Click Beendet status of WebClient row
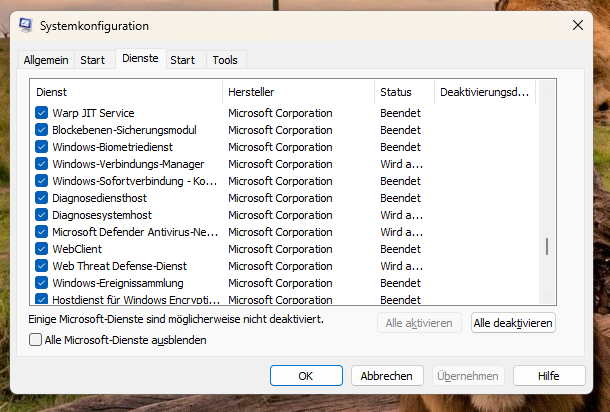This screenshot has width=610, height=412. tap(400, 249)
